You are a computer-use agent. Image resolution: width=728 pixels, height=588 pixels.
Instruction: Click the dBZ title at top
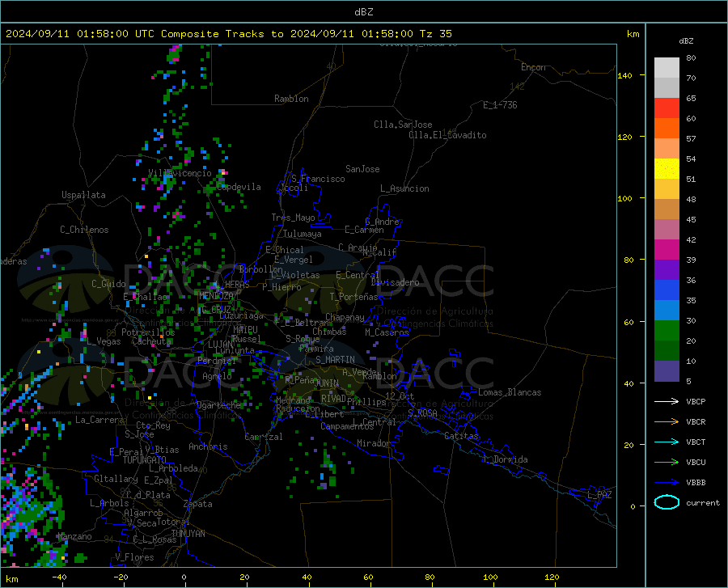[x=363, y=12]
